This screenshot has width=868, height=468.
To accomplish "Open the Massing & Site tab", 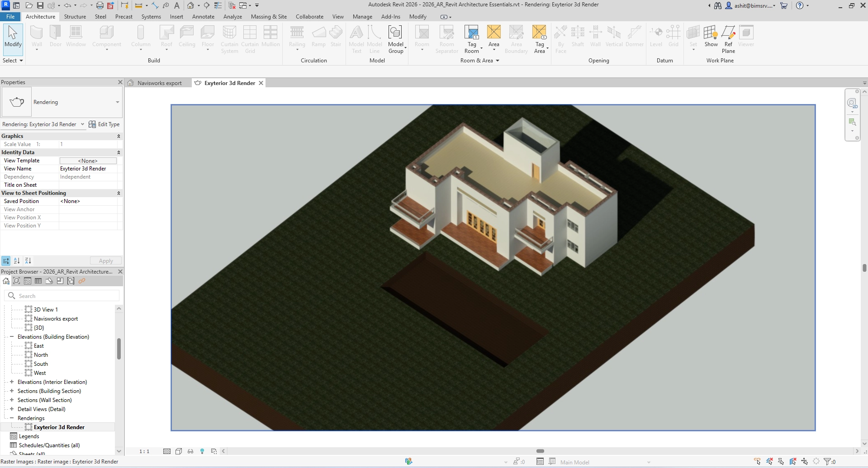I will (x=269, y=17).
